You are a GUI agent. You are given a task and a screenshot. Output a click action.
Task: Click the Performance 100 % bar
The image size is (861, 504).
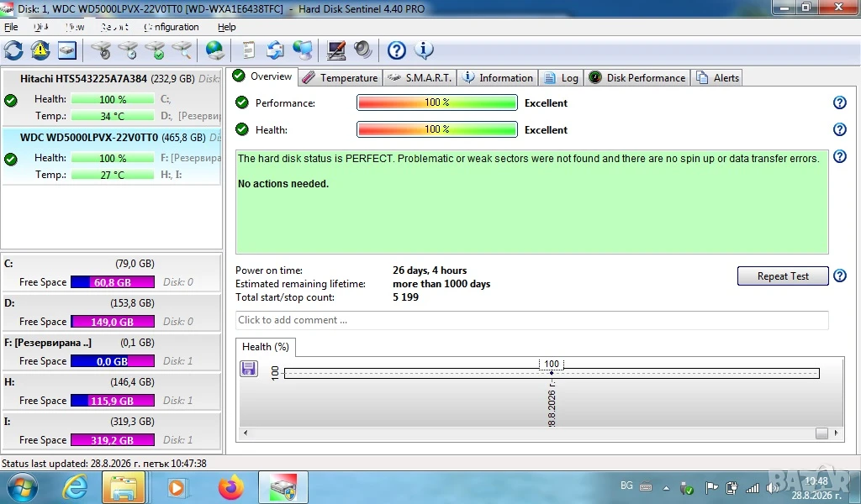pos(437,102)
